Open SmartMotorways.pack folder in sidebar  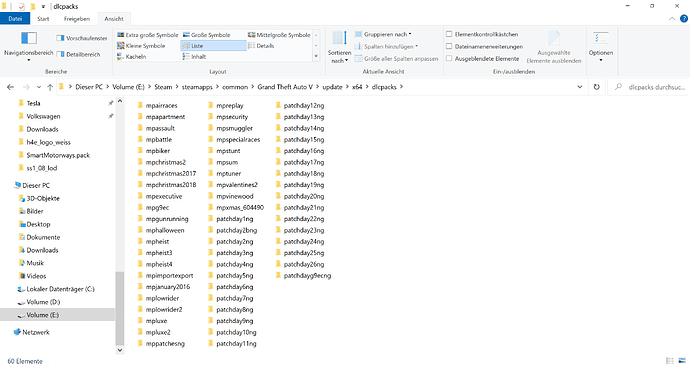click(54, 155)
